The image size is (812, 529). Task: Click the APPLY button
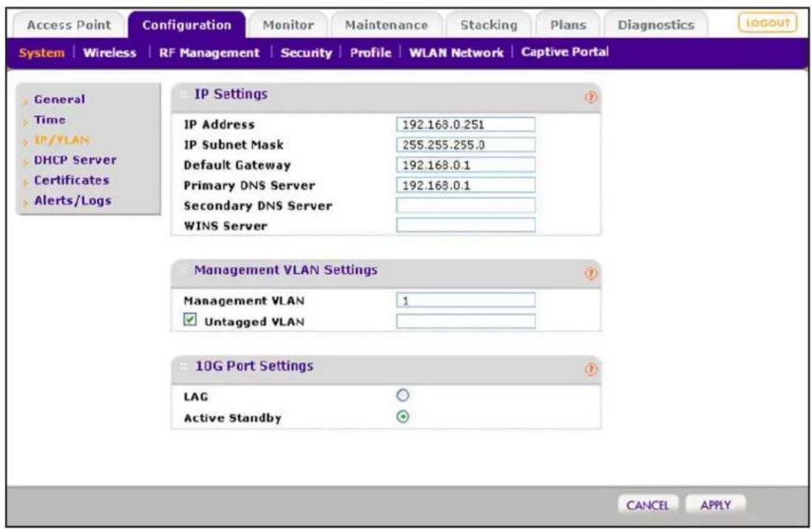tap(716, 505)
